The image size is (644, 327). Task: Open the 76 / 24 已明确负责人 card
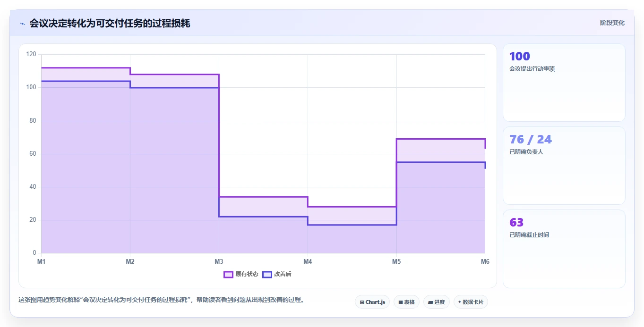point(564,166)
